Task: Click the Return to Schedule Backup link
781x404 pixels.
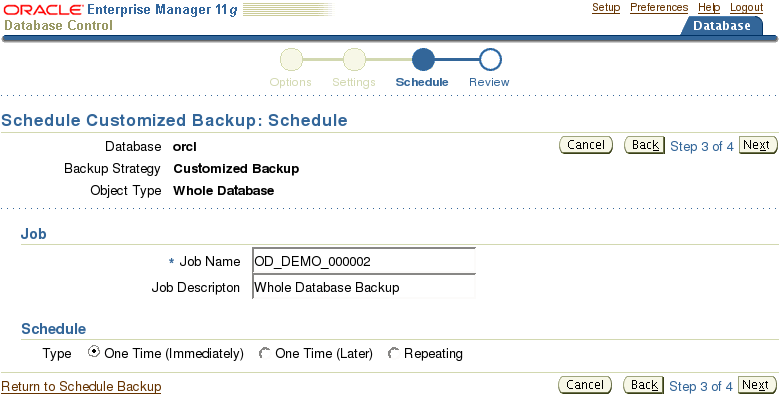Action: pyautogui.click(x=81, y=387)
